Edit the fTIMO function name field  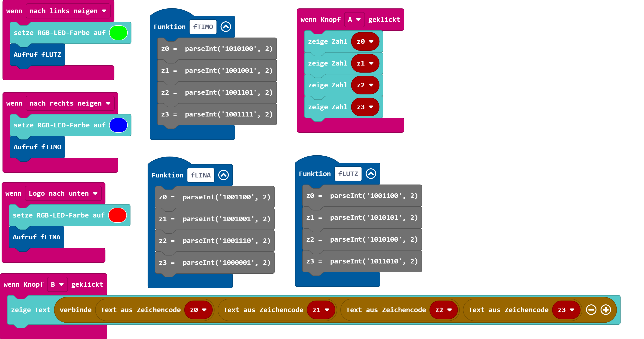[203, 27]
